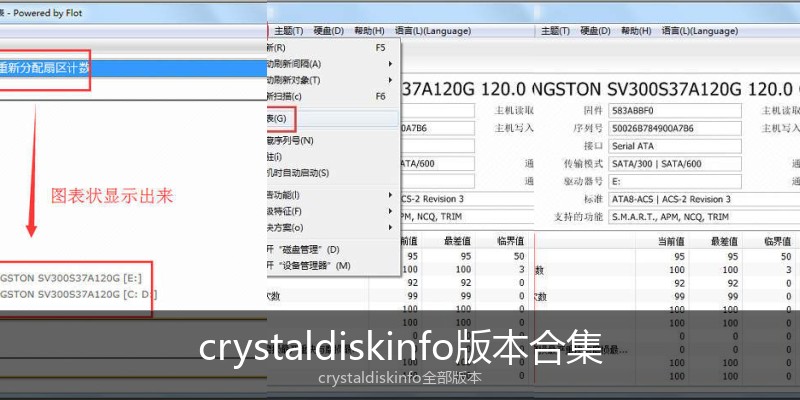Click the S.M.A.R.T., APM, NCQ, TRIM features field

[704, 217]
